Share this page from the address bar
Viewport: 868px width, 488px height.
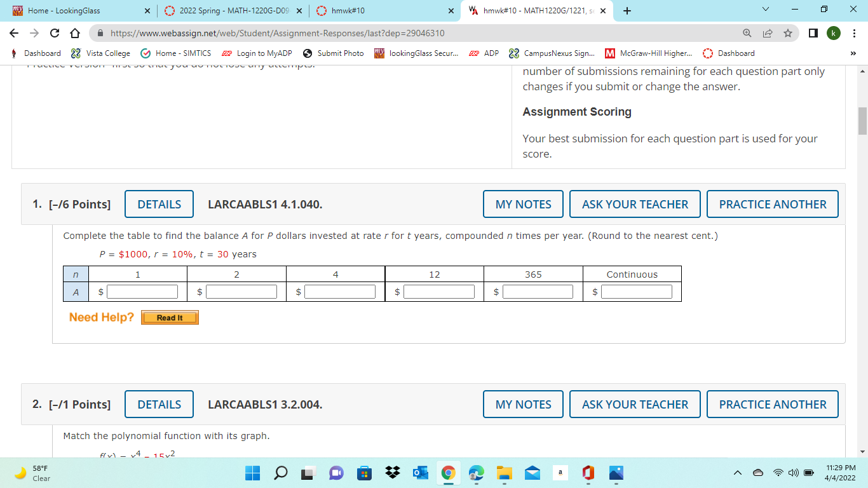[x=769, y=33]
